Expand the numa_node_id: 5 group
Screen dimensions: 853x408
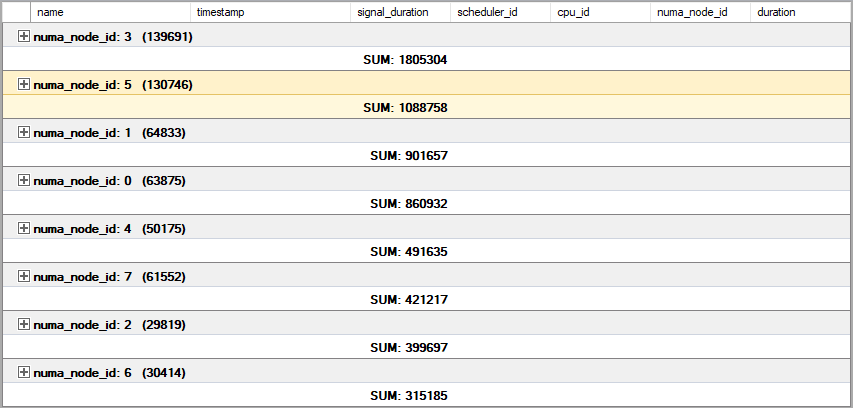tap(24, 85)
